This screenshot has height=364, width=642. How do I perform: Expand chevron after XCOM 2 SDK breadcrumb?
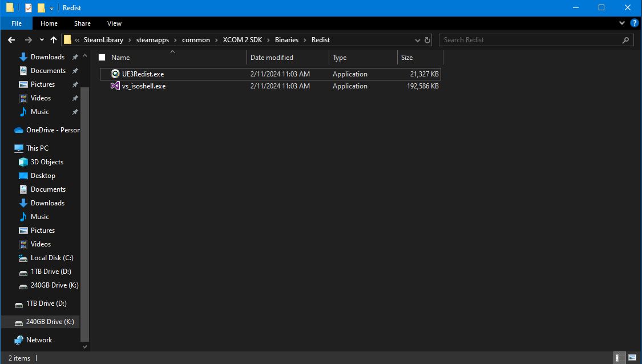(269, 40)
